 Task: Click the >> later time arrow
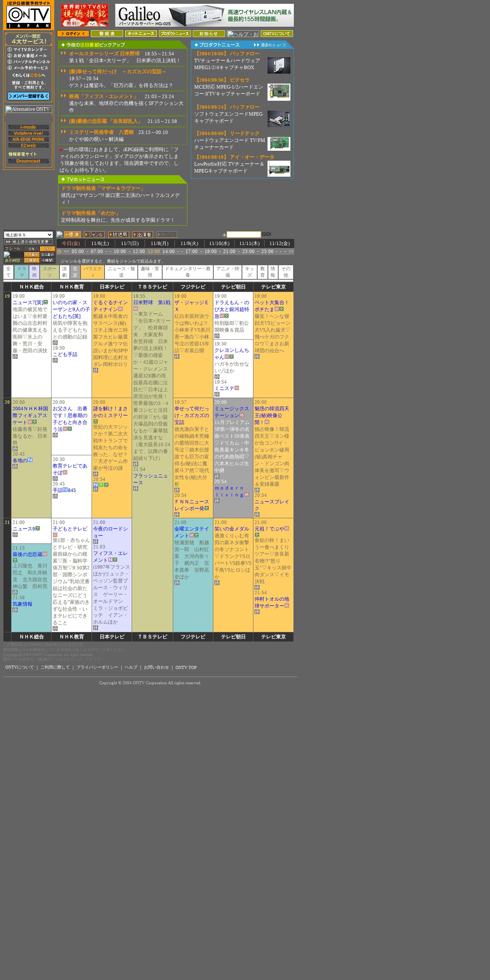[291, 251]
